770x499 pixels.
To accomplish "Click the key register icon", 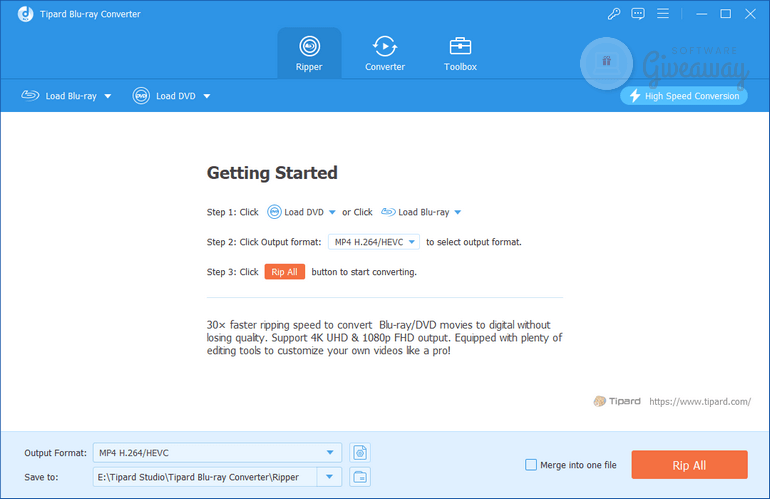I will click(614, 14).
